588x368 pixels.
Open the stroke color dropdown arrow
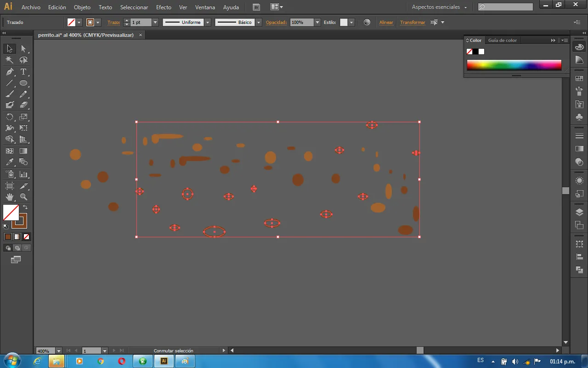tap(98, 22)
